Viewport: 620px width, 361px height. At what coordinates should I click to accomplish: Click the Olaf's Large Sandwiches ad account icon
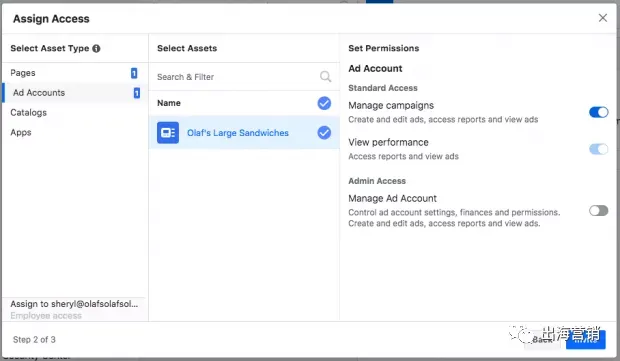(x=168, y=132)
